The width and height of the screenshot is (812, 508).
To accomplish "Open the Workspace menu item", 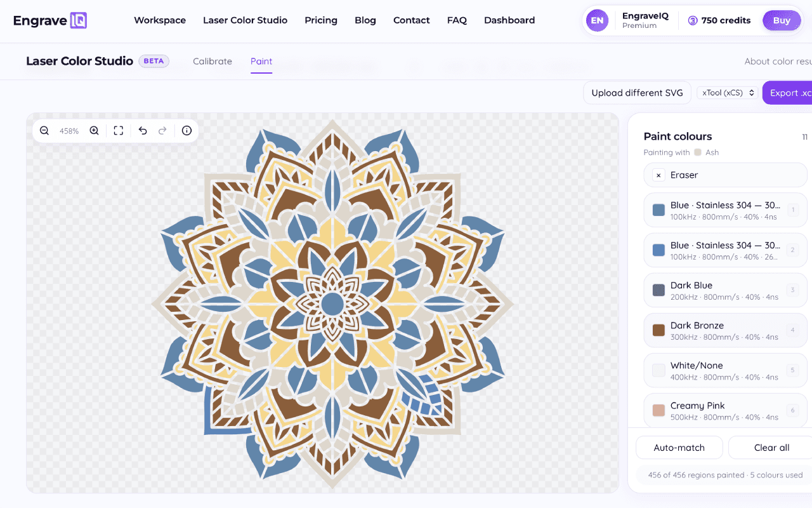I will tap(160, 20).
